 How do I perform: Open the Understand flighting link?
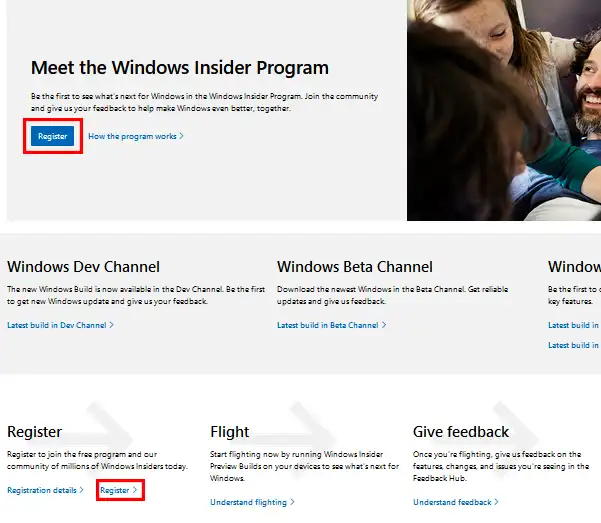(252, 502)
